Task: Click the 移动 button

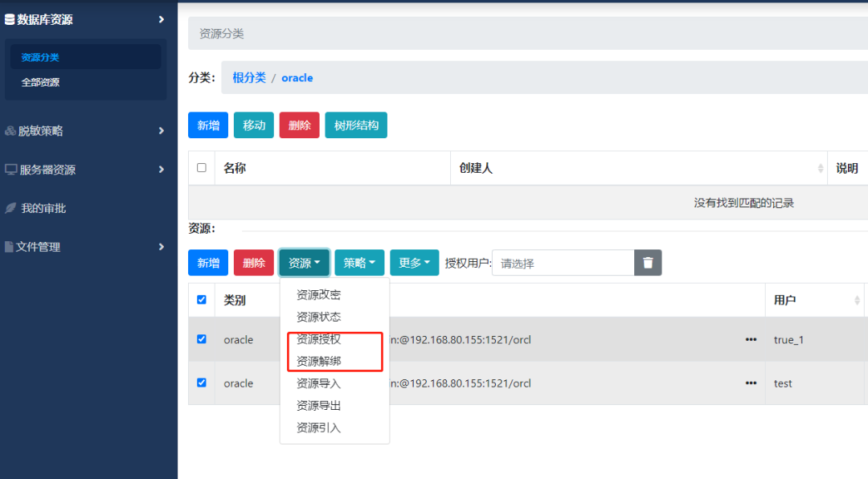Action: pyautogui.click(x=253, y=125)
